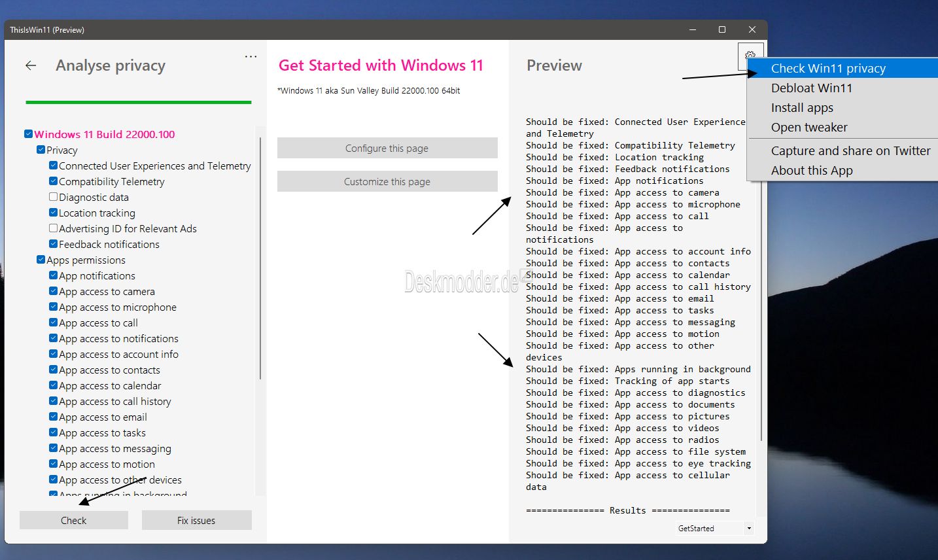The image size is (938, 560).
Task: Uncheck Feedback notifications
Action: 54,244
